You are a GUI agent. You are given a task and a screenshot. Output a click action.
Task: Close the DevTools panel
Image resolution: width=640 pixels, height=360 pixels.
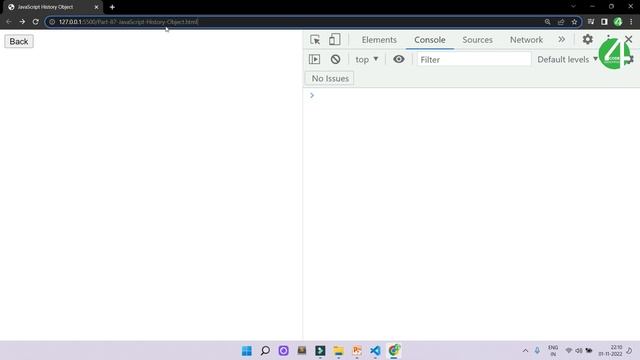point(629,39)
